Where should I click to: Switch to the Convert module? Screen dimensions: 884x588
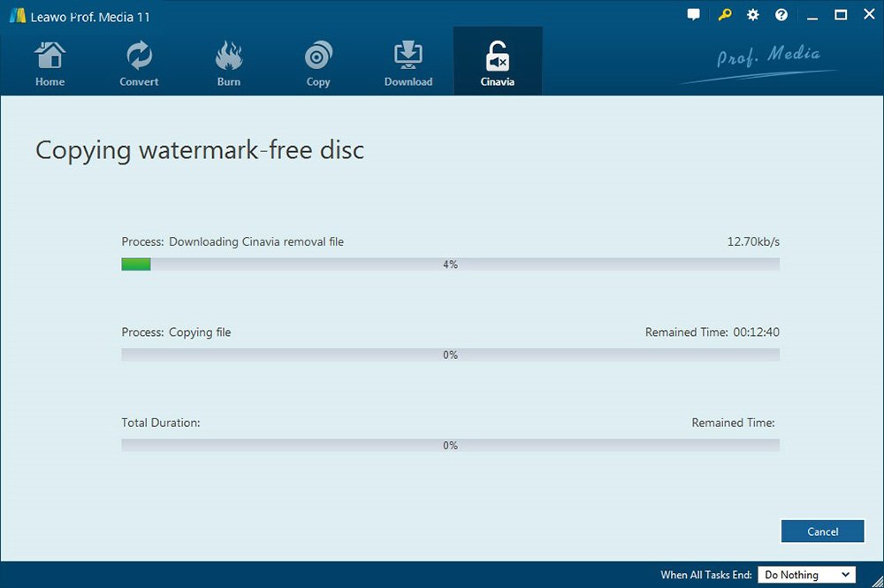(x=139, y=63)
